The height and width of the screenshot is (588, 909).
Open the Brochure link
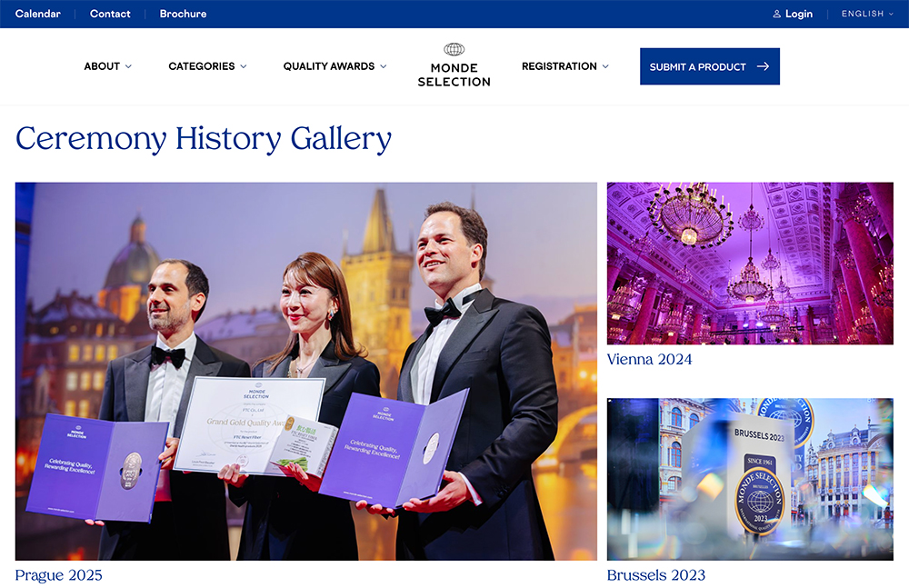[184, 14]
